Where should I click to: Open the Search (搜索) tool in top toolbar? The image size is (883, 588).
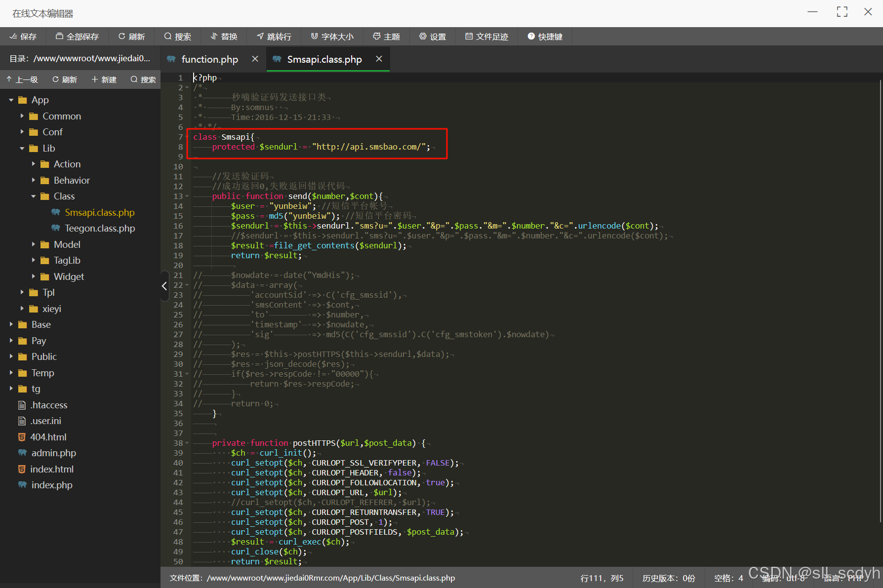[x=177, y=37]
